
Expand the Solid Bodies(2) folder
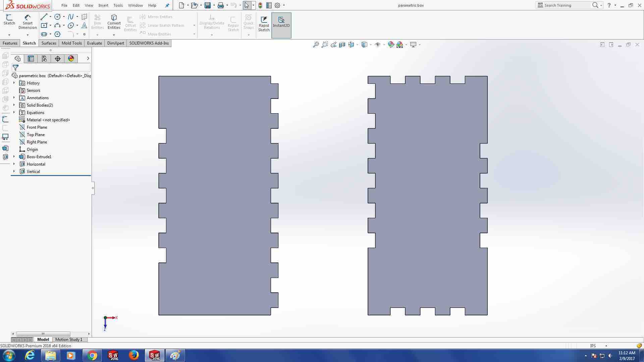pyautogui.click(x=14, y=105)
